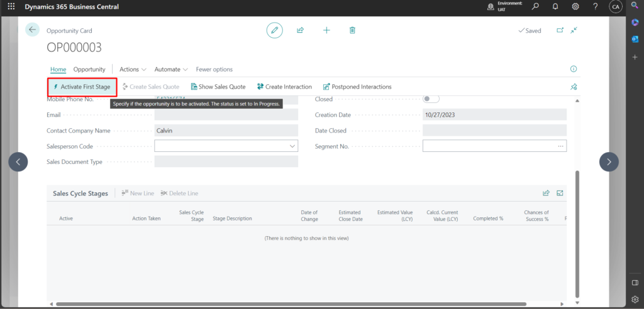Click the horizontal scrollbar at bottom
Screen dimensions: 644x309
291,304
